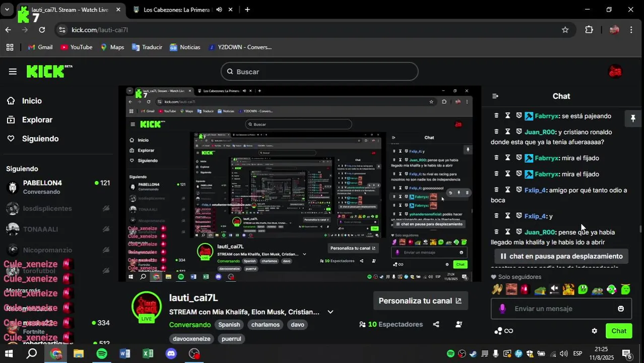Open system volume control in tray
644x363 pixels.
[x=564, y=353]
